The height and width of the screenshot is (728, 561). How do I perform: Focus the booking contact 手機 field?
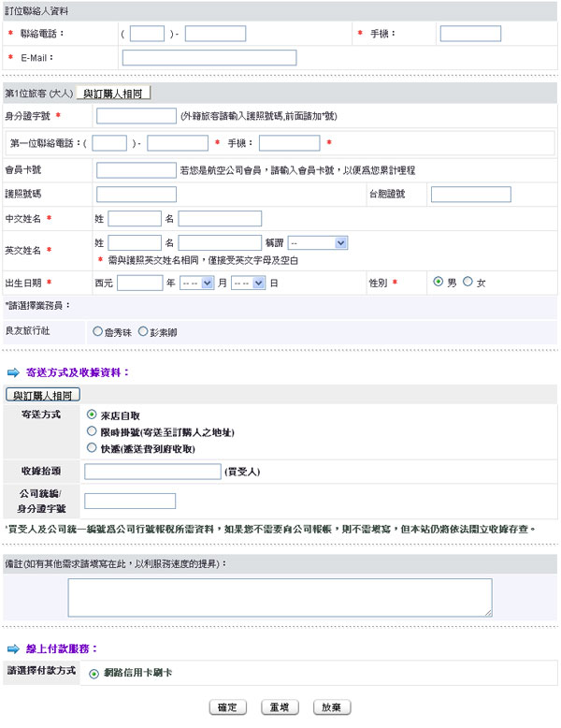pos(470,34)
